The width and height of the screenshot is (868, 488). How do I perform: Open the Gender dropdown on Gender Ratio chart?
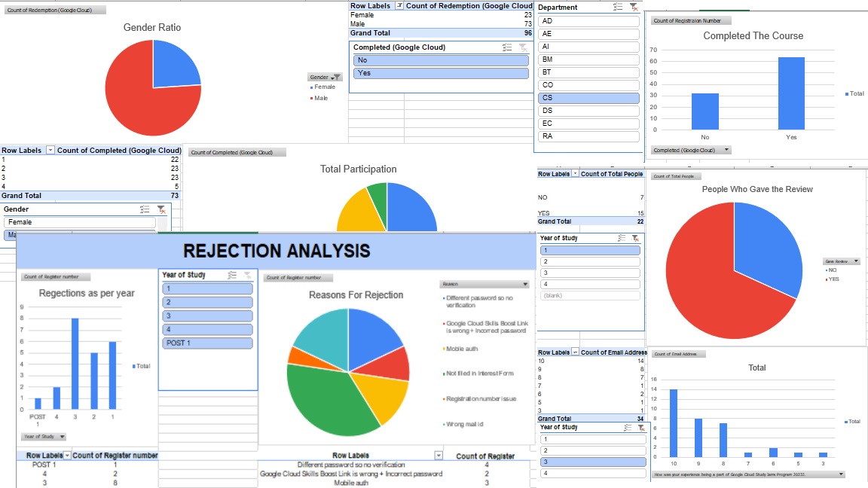336,77
